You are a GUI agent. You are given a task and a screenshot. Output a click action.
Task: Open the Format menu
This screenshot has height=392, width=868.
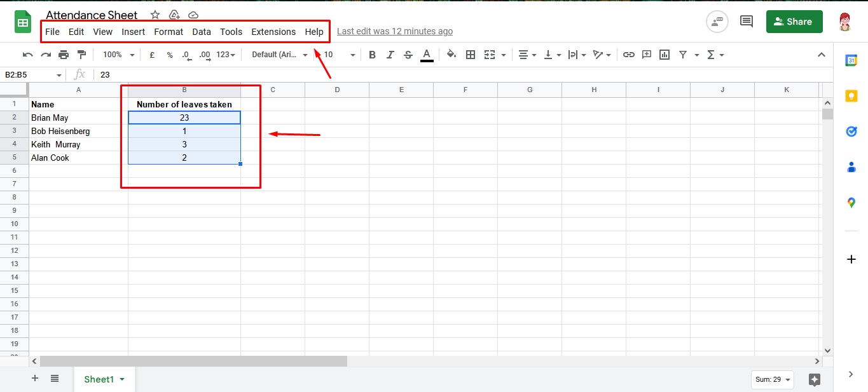[x=168, y=31]
